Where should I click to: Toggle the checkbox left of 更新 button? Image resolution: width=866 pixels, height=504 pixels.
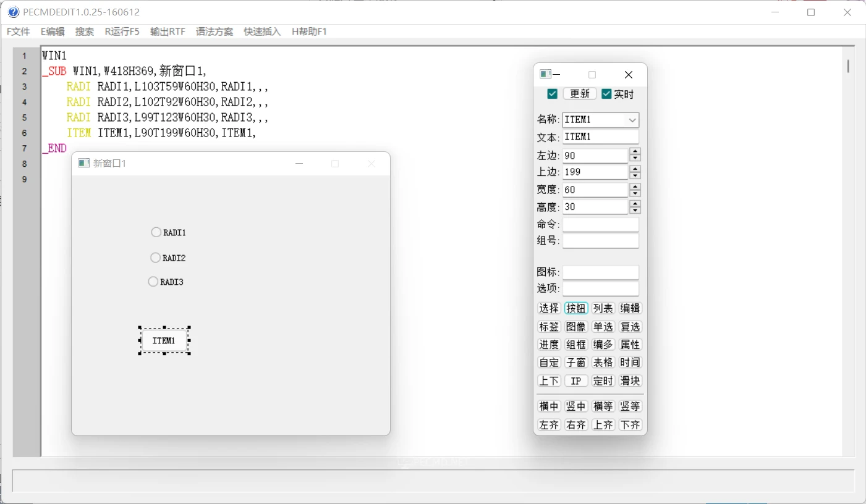click(x=553, y=94)
